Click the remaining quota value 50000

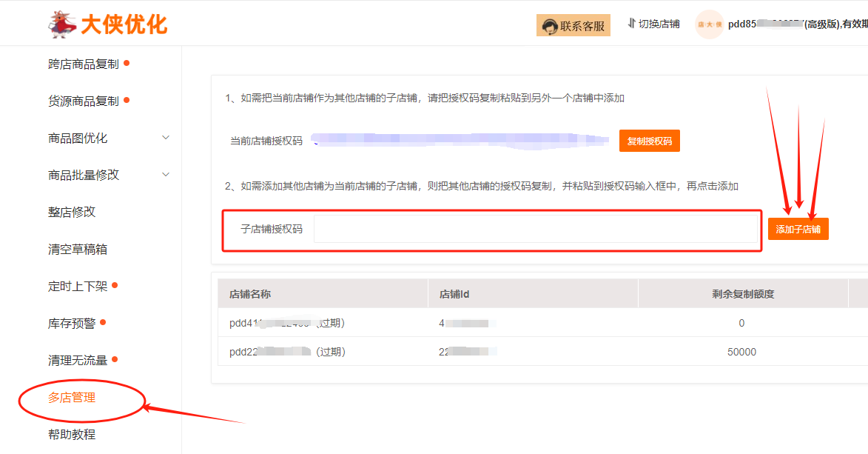tap(741, 352)
